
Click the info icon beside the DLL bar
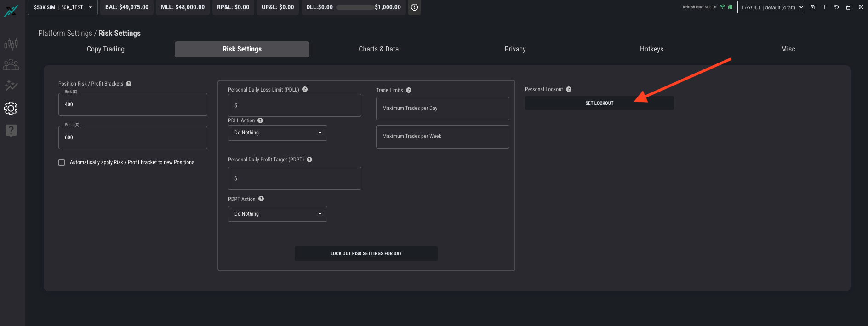click(414, 7)
